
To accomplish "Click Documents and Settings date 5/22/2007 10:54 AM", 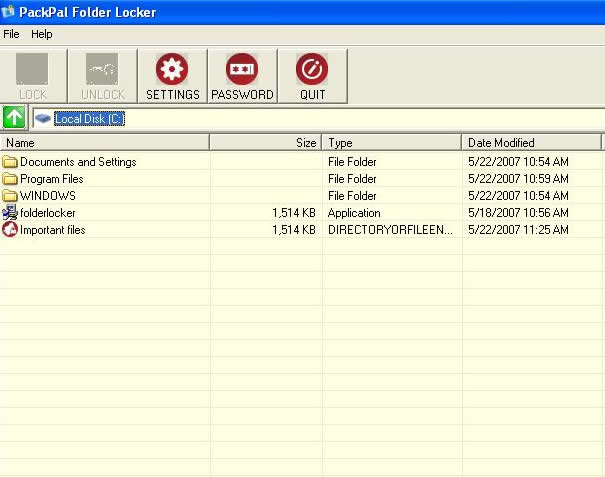I will pos(518,162).
